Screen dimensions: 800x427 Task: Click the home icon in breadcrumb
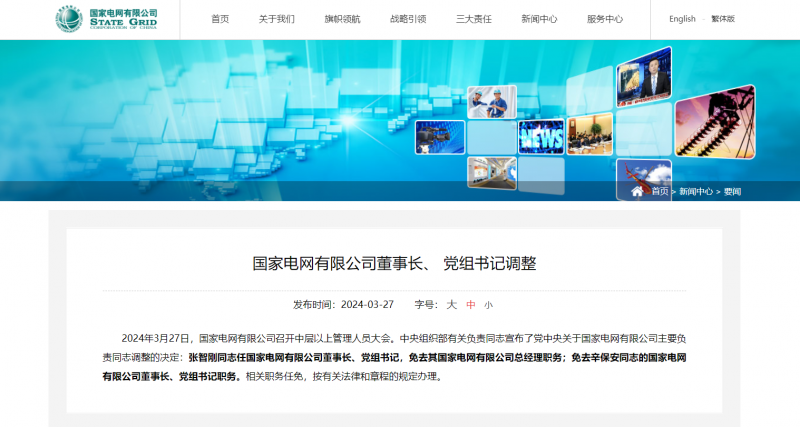pos(638,191)
